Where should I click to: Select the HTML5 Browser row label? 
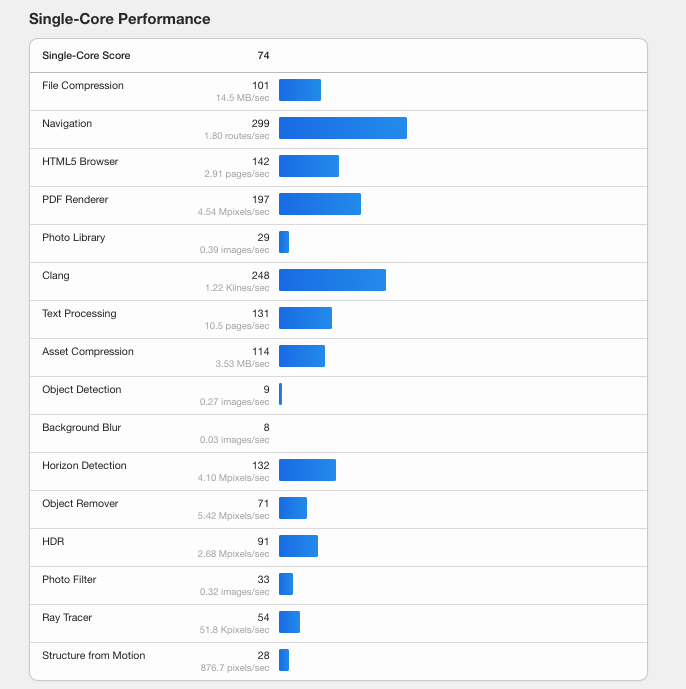click(x=80, y=162)
